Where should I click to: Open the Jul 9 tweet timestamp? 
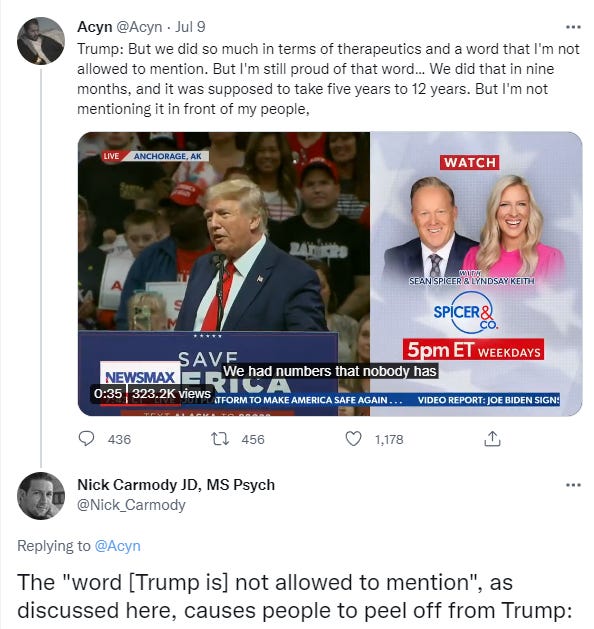(191, 27)
